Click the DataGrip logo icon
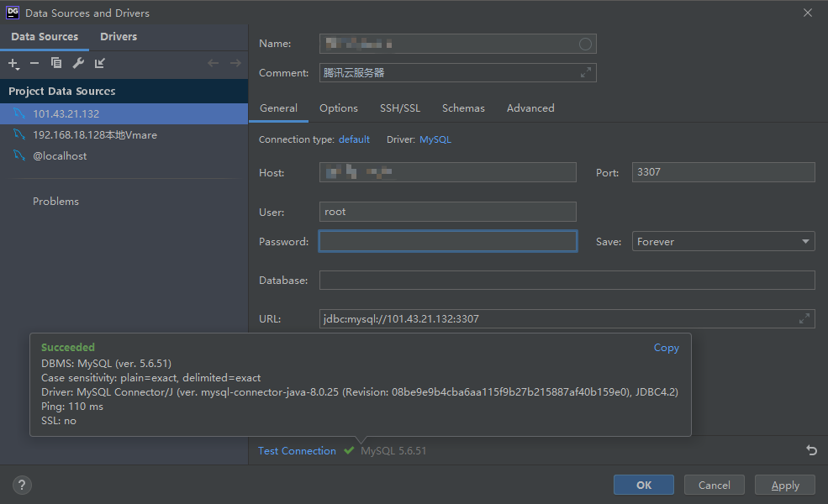828x504 pixels. tap(13, 13)
